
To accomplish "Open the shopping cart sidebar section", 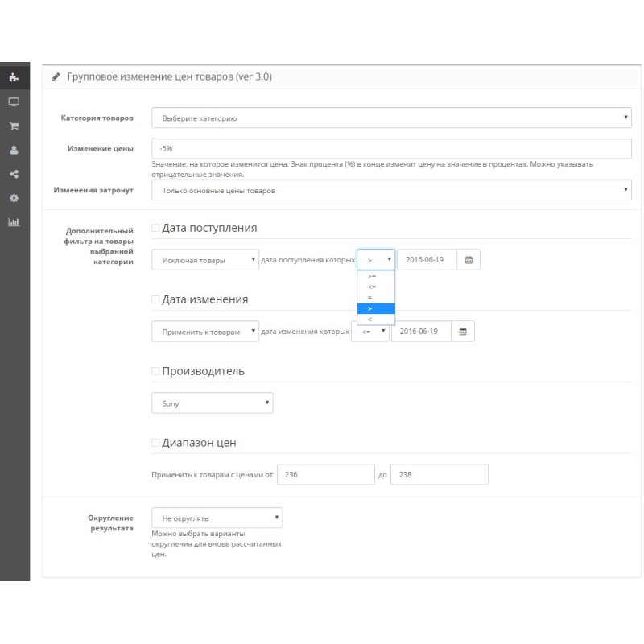I will coord(14,126).
